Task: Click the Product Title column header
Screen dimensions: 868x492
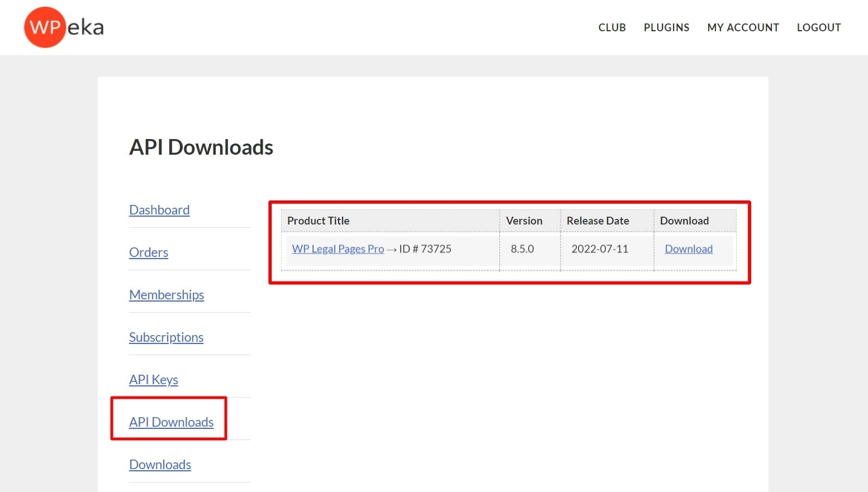Action: click(318, 221)
